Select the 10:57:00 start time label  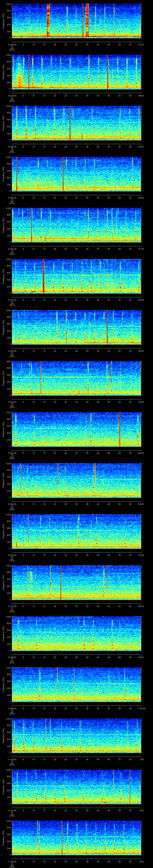coord(12,606)
